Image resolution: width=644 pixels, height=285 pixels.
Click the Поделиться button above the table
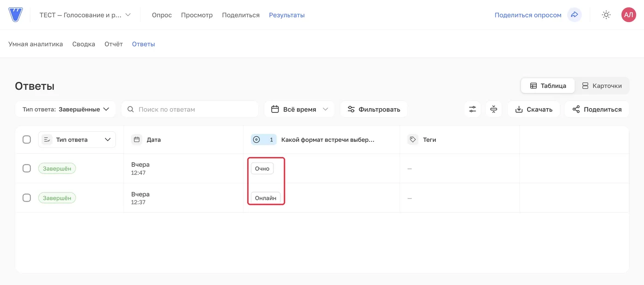pos(597,109)
